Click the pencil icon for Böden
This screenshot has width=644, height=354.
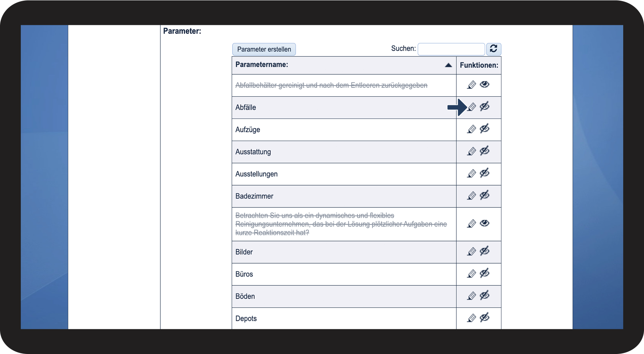tap(472, 296)
